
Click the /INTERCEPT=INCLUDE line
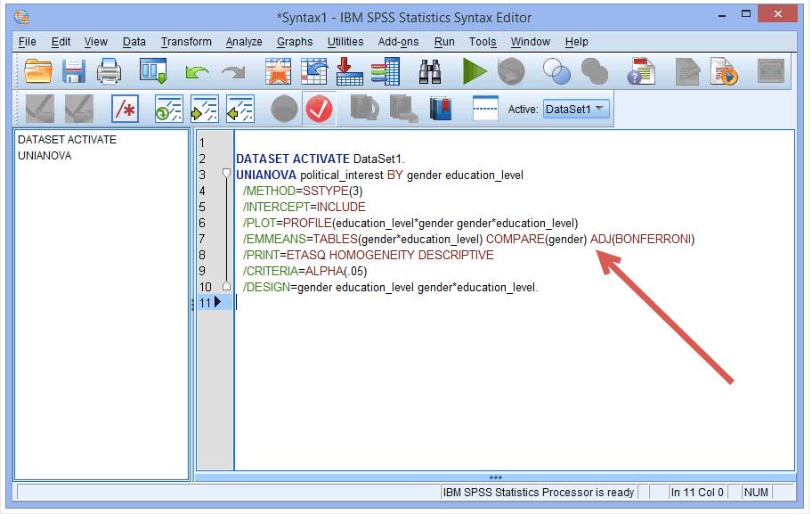(304, 207)
